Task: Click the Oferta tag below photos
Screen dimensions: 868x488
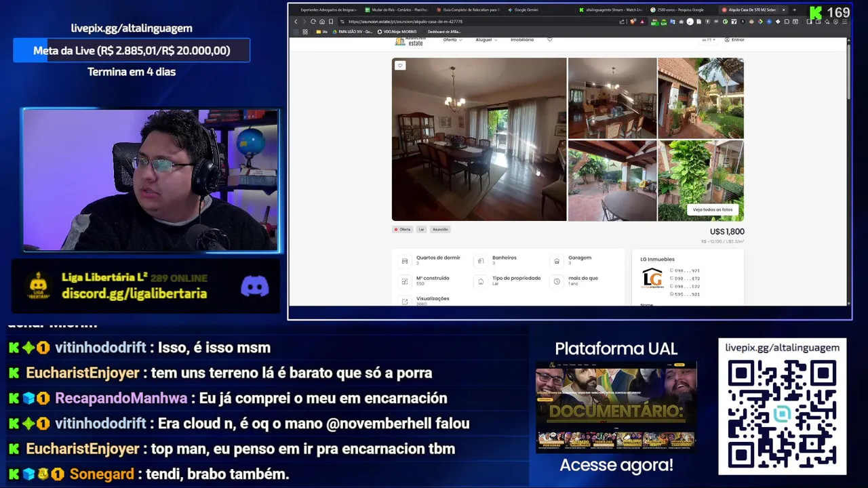Action: (402, 230)
